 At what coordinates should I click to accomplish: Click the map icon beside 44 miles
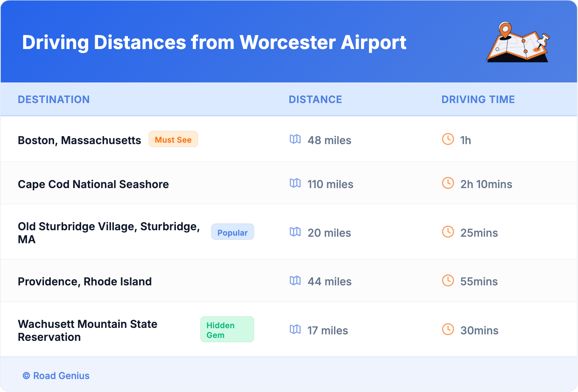click(x=295, y=280)
